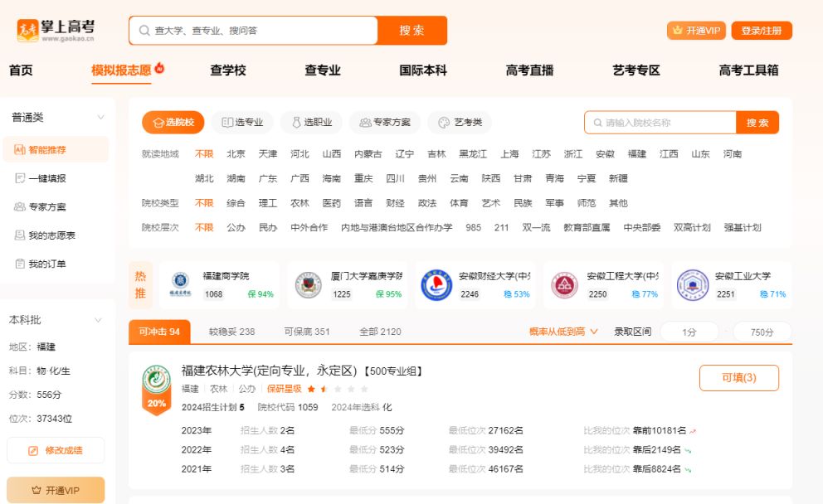The width and height of the screenshot is (823, 504).
Task: Filter 就读地域 by 新疆
Action: pos(618,178)
